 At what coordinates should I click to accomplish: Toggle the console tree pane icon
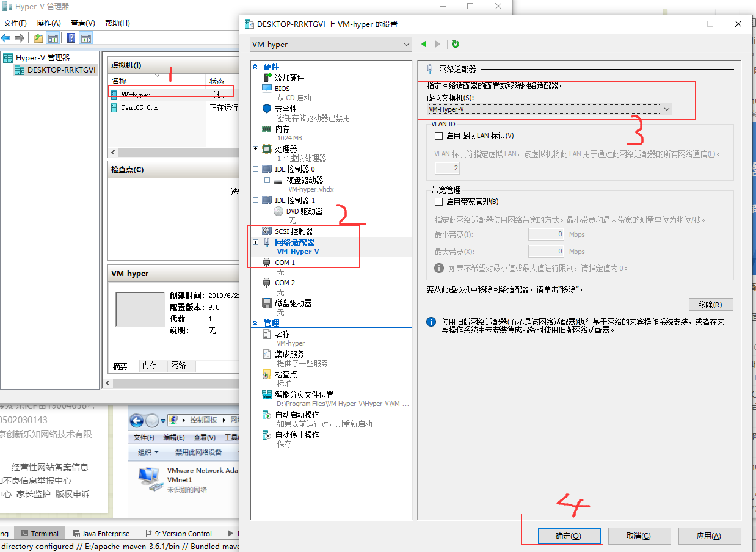(x=54, y=38)
